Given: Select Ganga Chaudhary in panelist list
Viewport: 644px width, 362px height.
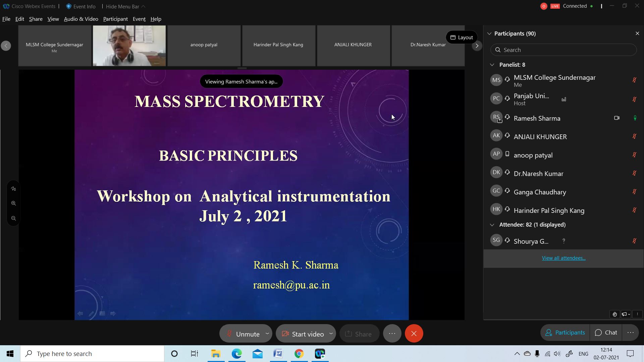Looking at the screenshot, I should pyautogui.click(x=563, y=192).
